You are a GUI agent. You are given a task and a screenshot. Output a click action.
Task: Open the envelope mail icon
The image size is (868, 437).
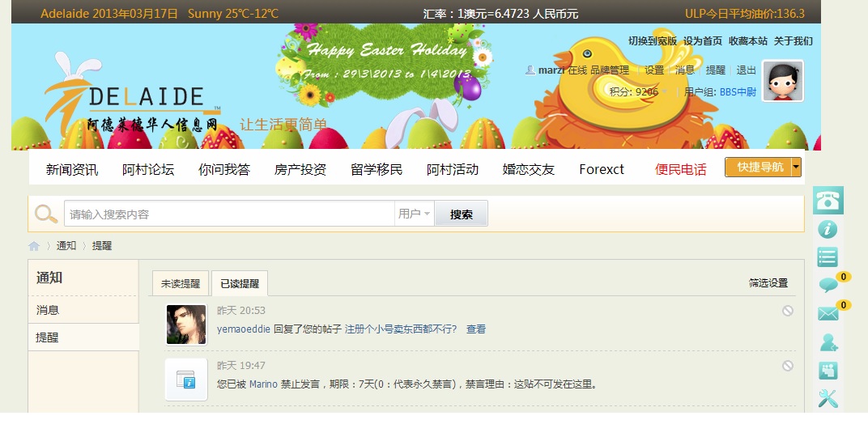point(828,313)
